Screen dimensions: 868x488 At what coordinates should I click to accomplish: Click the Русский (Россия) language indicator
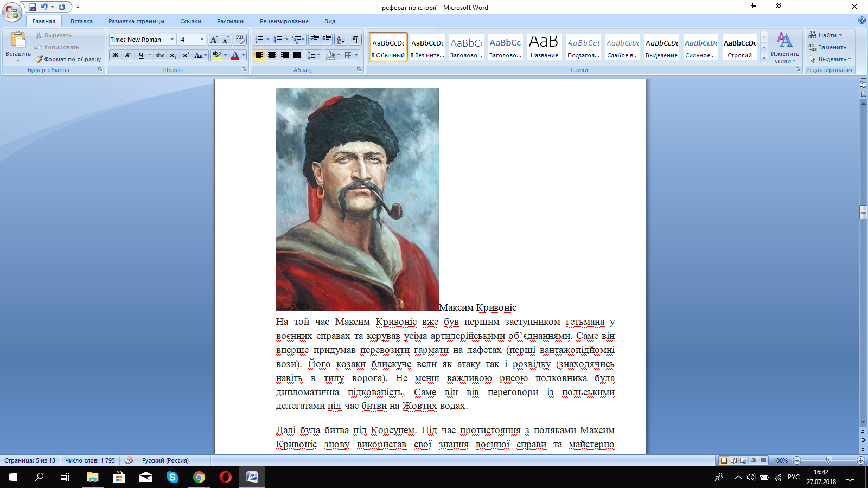click(x=165, y=460)
